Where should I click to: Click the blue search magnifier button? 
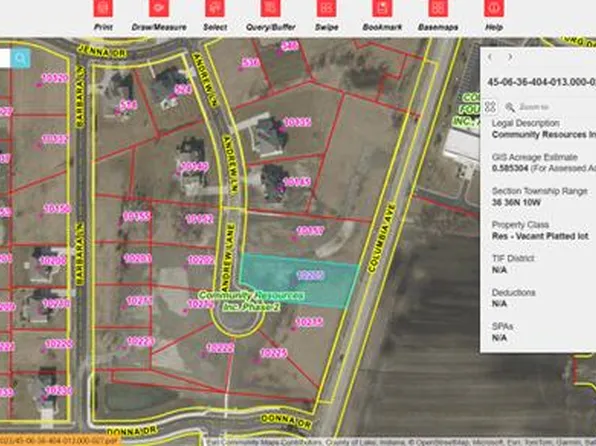(x=21, y=59)
